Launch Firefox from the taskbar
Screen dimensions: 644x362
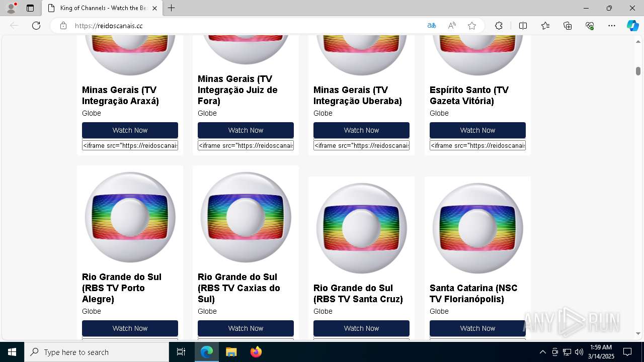[256, 352]
